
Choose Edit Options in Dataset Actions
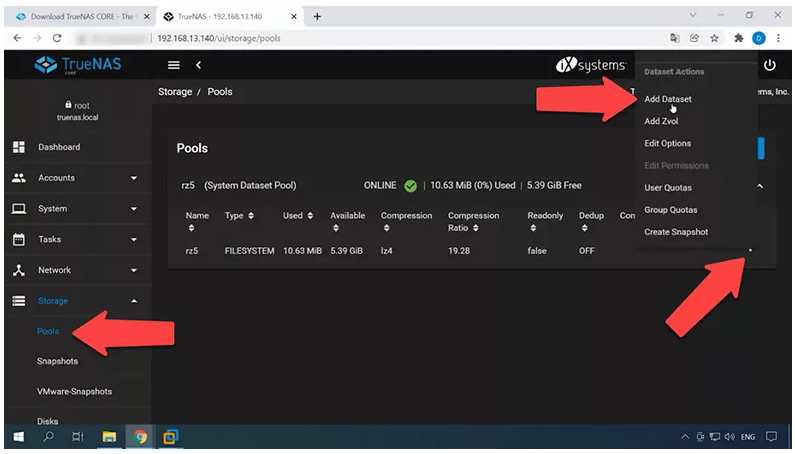pyautogui.click(x=667, y=144)
